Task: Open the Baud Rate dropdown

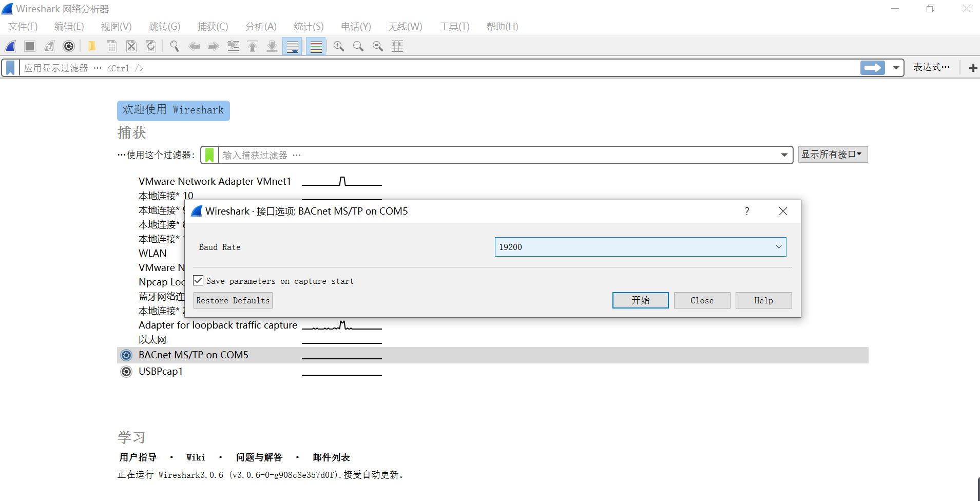Action: pyautogui.click(x=640, y=247)
